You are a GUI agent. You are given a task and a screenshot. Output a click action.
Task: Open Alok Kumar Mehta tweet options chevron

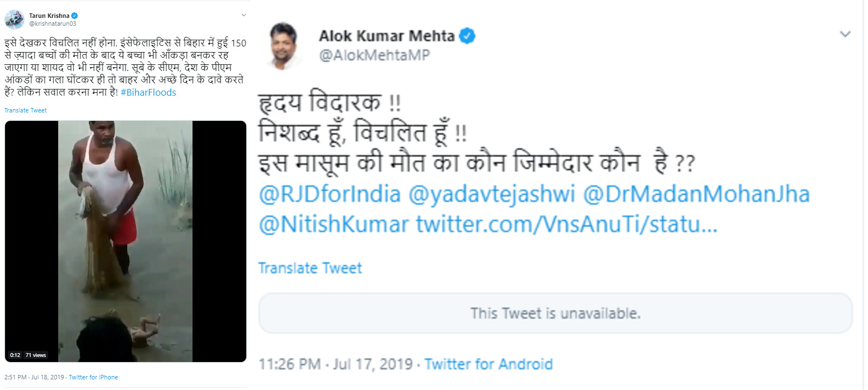click(845, 35)
